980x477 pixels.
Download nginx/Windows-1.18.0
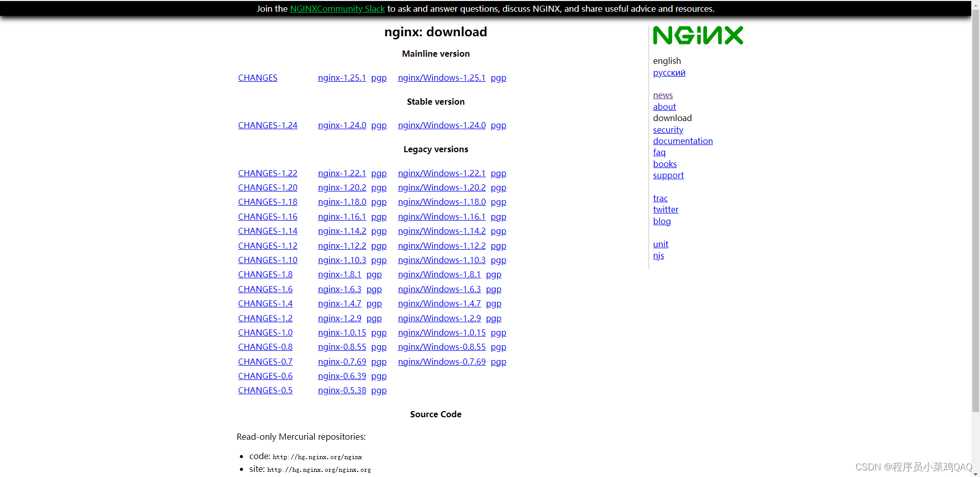pos(442,202)
